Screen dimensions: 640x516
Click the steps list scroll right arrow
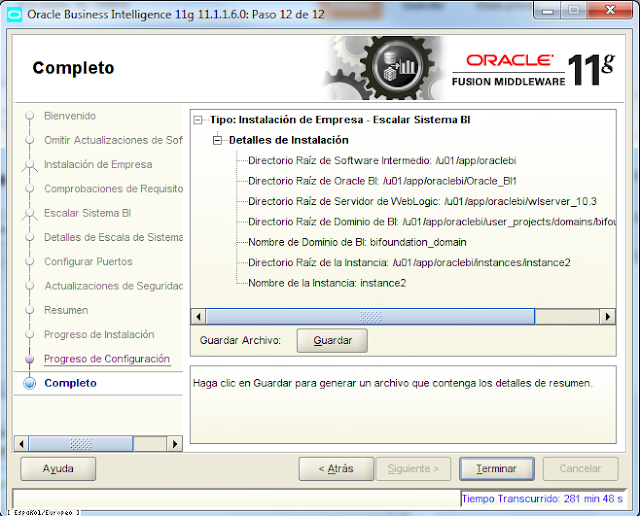click(175, 444)
